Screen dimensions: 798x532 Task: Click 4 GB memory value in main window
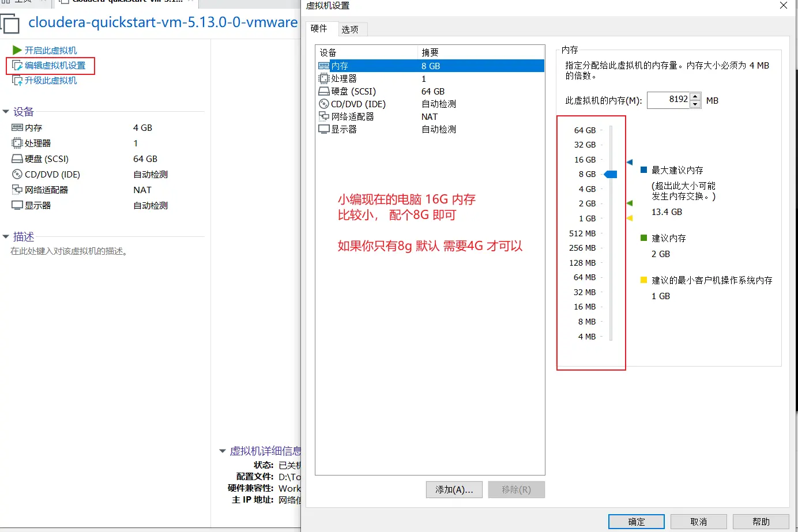click(142, 127)
